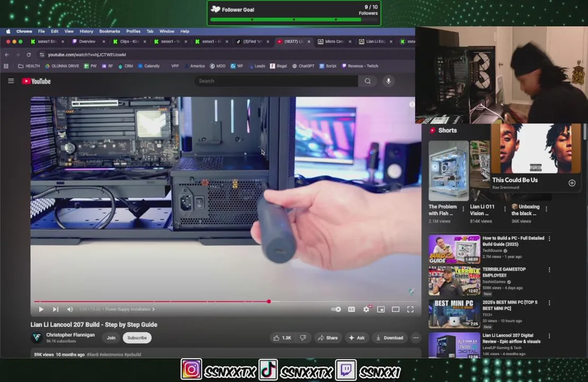Toggle closed captions in player
This screenshot has width=588, height=382.
[352, 309]
